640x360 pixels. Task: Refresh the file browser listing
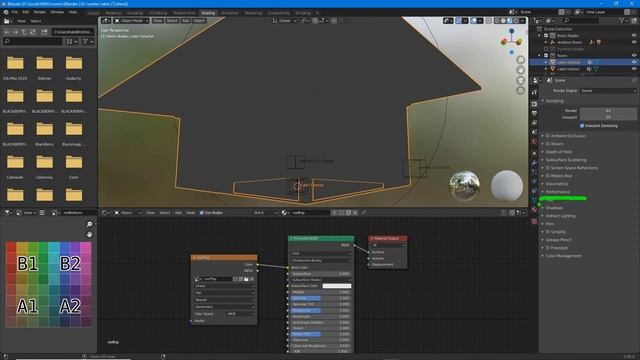pos(33,32)
